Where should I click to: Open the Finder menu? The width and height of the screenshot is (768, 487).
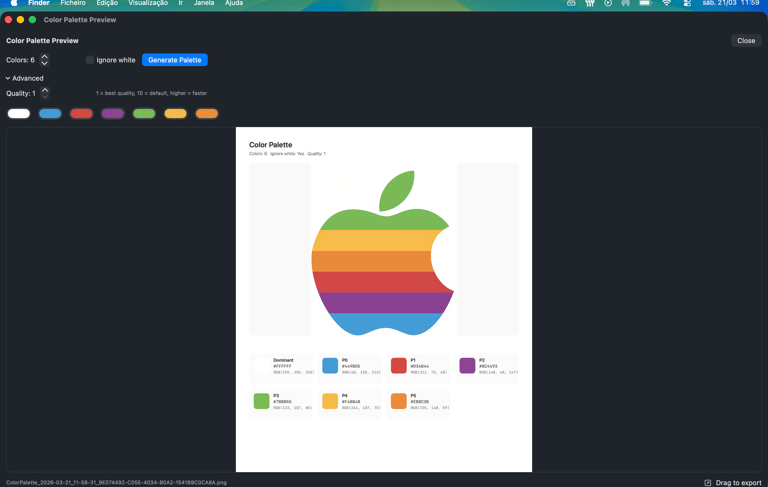(x=39, y=3)
